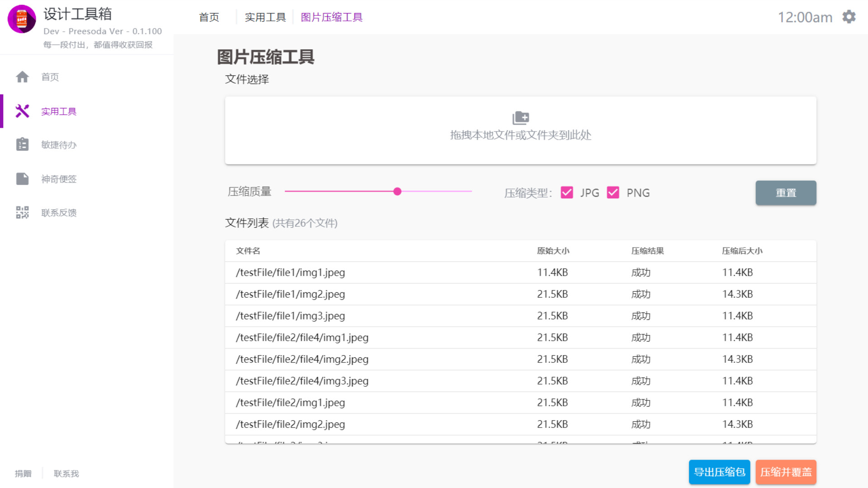Image resolution: width=868 pixels, height=488 pixels.
Task: Click the 重置 reset button
Action: [x=785, y=192]
